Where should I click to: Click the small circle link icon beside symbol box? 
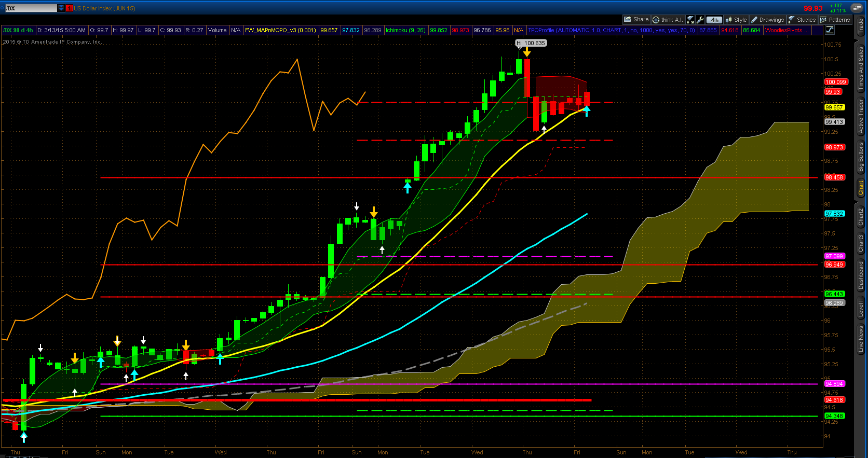pyautogui.click(x=2, y=8)
